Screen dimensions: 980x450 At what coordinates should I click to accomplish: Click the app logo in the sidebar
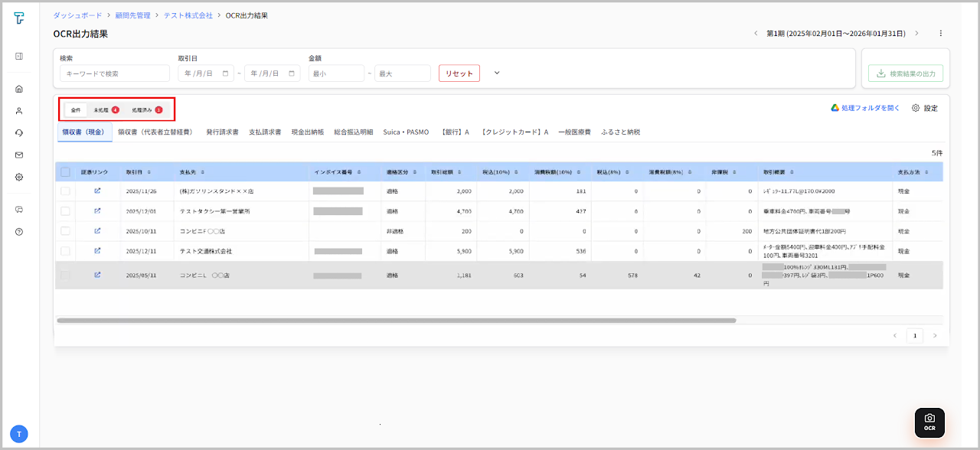[19, 18]
